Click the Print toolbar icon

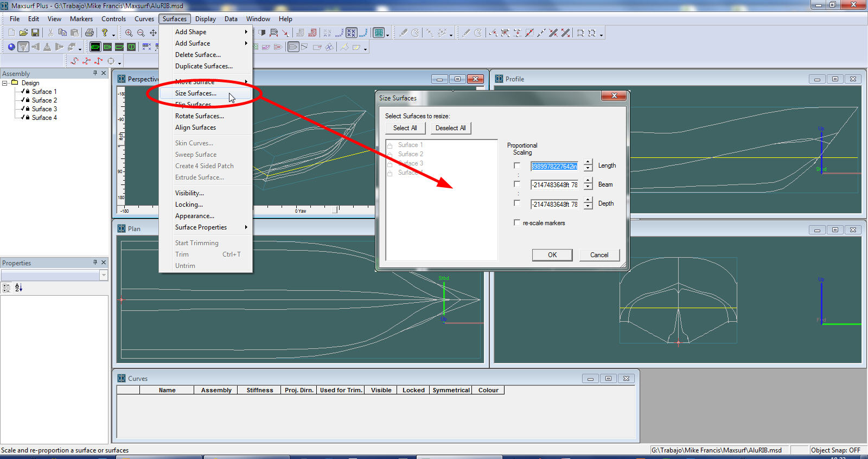click(90, 33)
